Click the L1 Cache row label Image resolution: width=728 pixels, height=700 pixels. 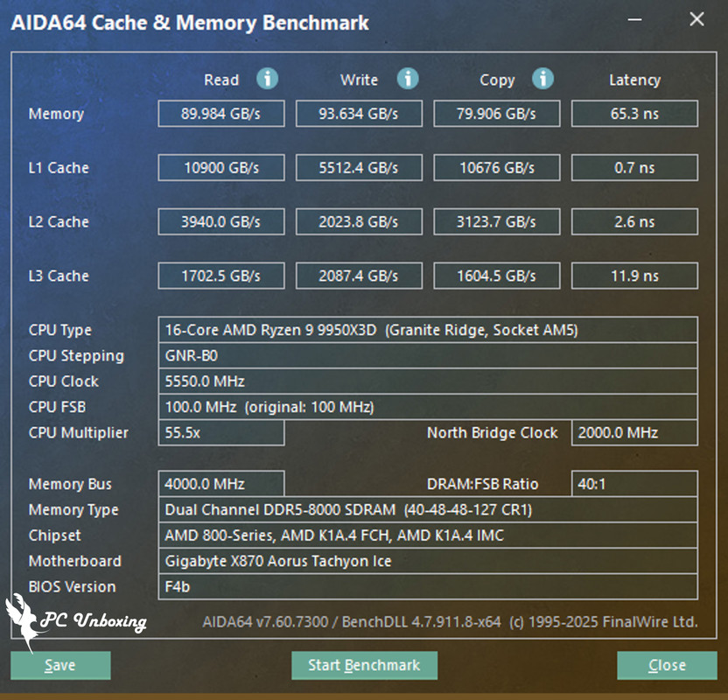(59, 168)
